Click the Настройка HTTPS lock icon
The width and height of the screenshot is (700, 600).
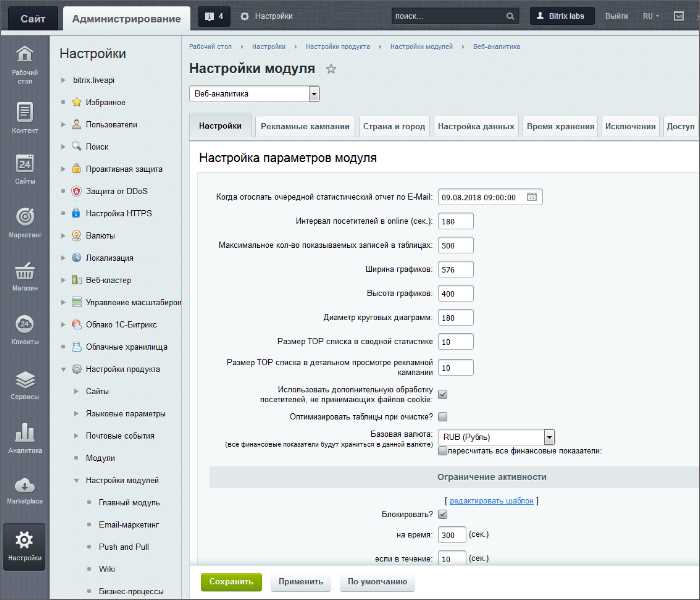(77, 213)
